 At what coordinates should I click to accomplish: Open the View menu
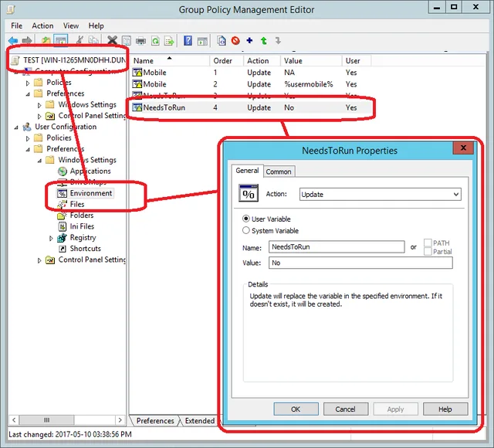(x=71, y=25)
